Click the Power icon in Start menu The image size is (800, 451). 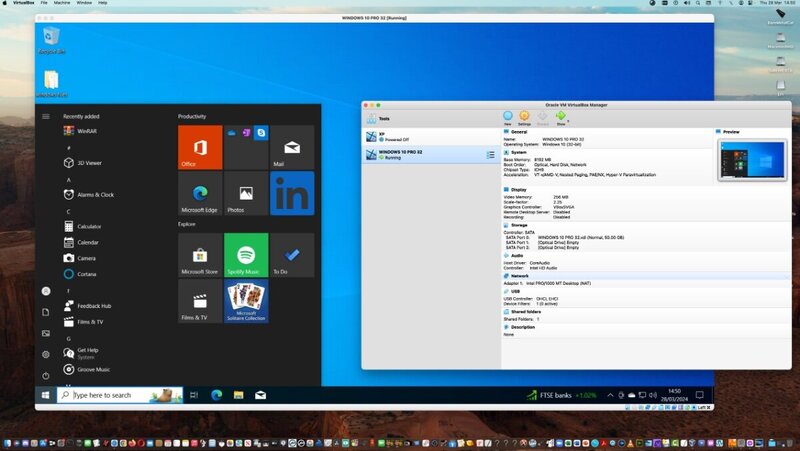click(x=46, y=375)
